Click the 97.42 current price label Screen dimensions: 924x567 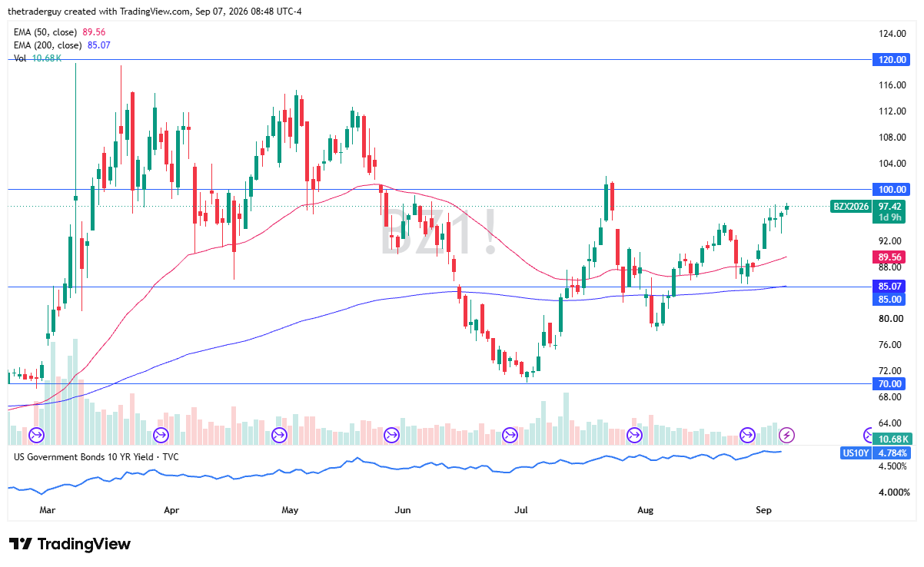[x=890, y=206]
